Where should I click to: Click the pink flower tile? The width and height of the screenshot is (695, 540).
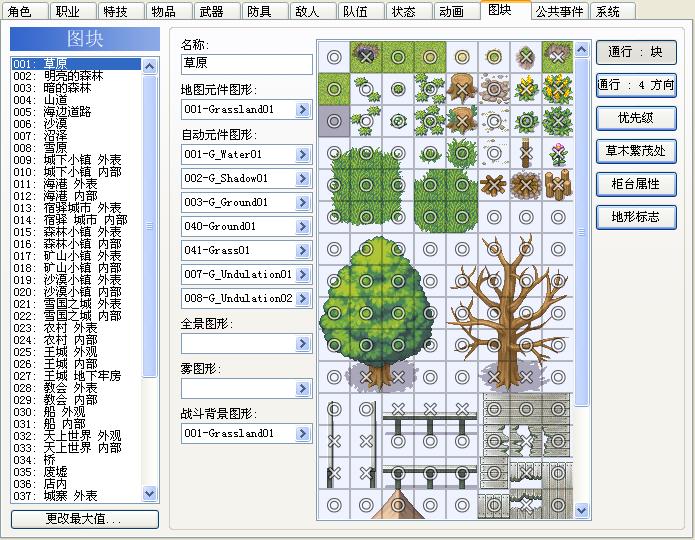(x=558, y=153)
